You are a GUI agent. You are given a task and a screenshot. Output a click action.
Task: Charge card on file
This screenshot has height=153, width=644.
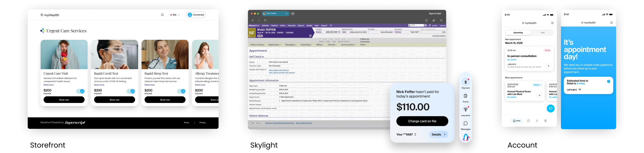(422, 121)
